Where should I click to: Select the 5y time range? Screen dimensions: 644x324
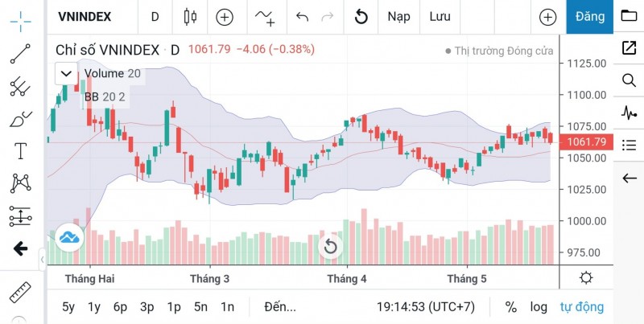click(x=68, y=306)
